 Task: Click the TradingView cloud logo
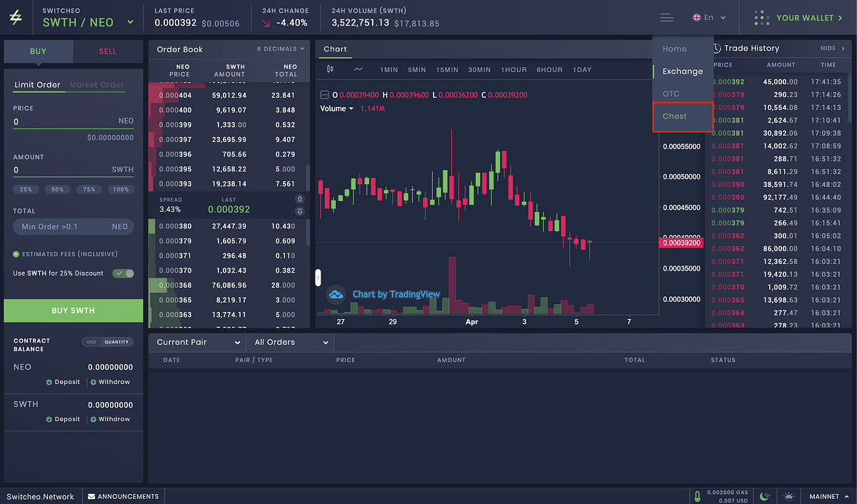pyautogui.click(x=336, y=294)
